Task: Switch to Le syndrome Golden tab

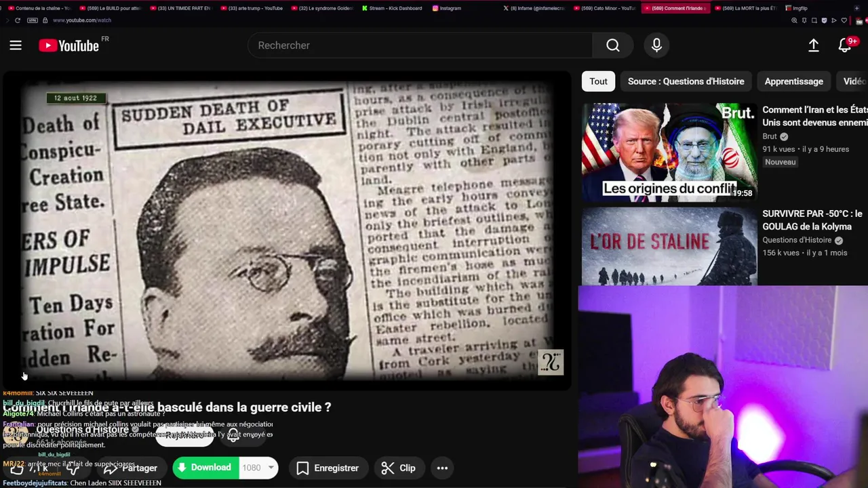Action: point(321,8)
